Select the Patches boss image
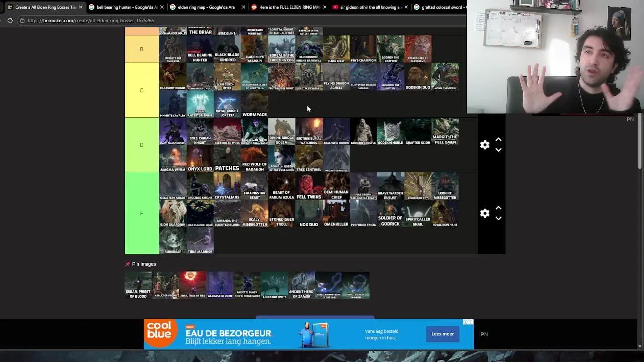The width and height of the screenshot is (644, 362). 227,158
